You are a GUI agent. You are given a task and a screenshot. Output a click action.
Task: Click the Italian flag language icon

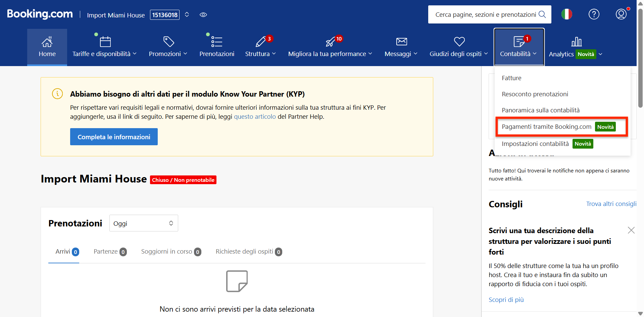[x=566, y=14]
